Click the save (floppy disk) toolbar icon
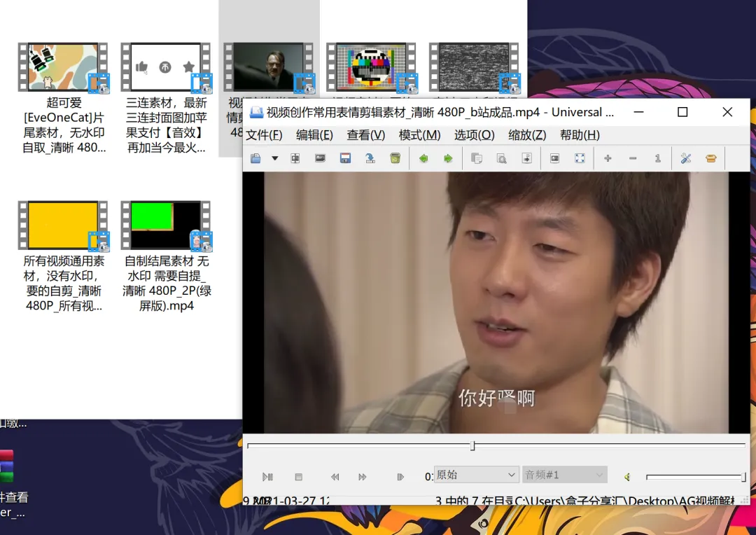This screenshot has width=756, height=535. click(345, 159)
